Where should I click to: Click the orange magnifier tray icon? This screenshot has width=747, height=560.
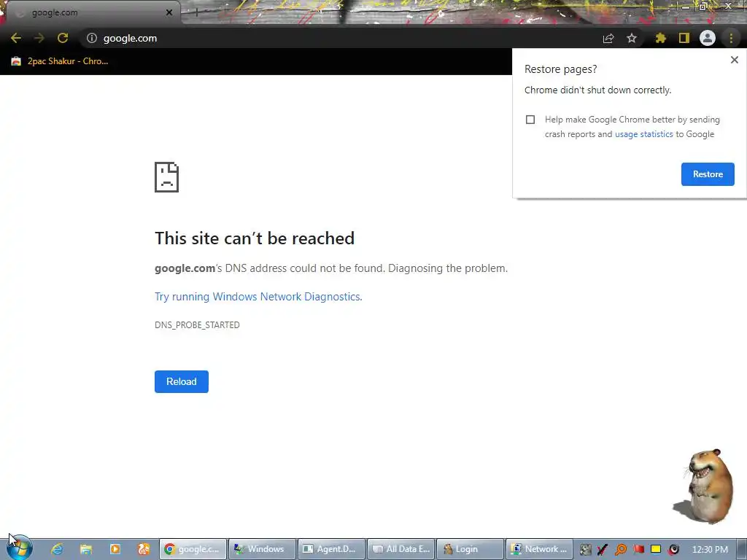(620, 550)
